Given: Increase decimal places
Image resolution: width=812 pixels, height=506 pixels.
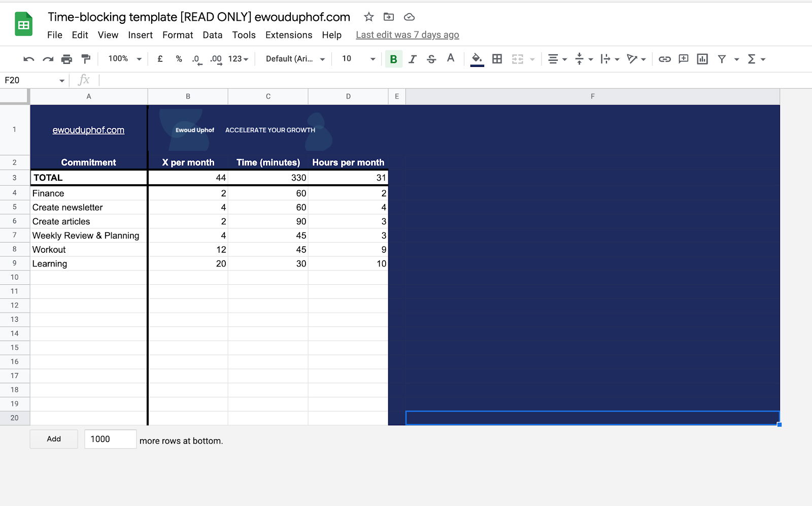Looking at the screenshot, I should pyautogui.click(x=216, y=59).
